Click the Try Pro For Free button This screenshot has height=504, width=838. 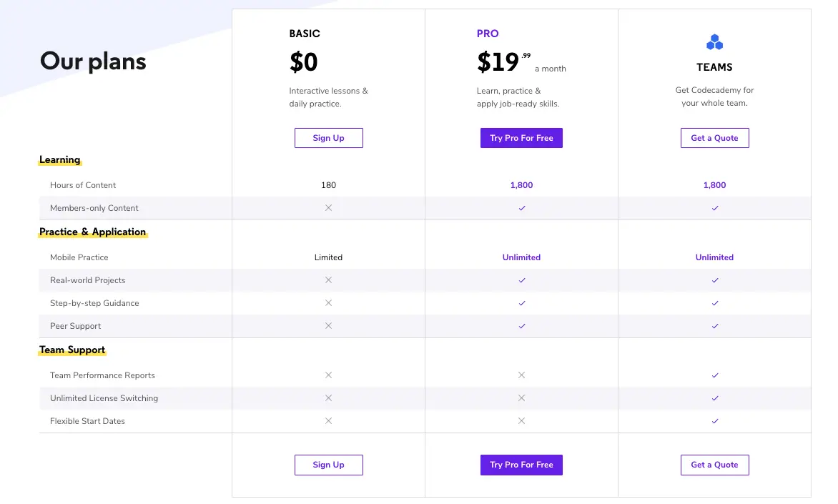[x=521, y=137]
